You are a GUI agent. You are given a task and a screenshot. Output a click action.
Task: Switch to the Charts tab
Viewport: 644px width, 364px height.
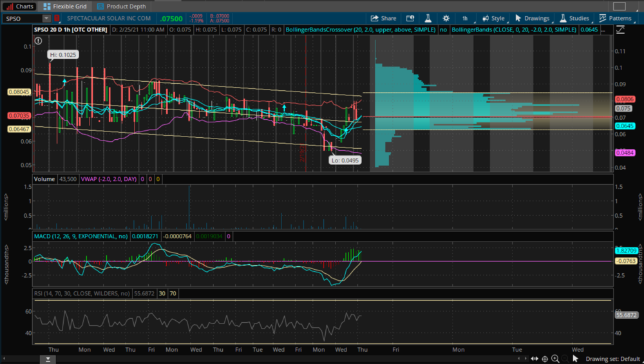pos(19,6)
